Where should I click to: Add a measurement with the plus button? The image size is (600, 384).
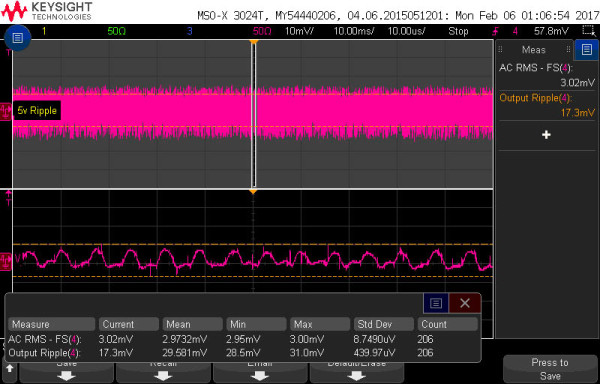546,135
